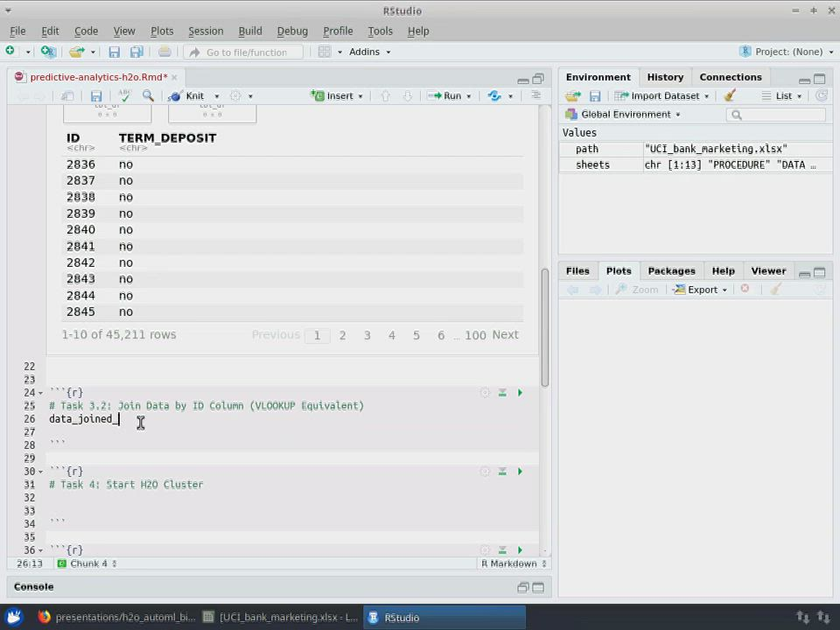The width and height of the screenshot is (840, 630).
Task: Open Global Environment dropdown
Action: (x=623, y=114)
